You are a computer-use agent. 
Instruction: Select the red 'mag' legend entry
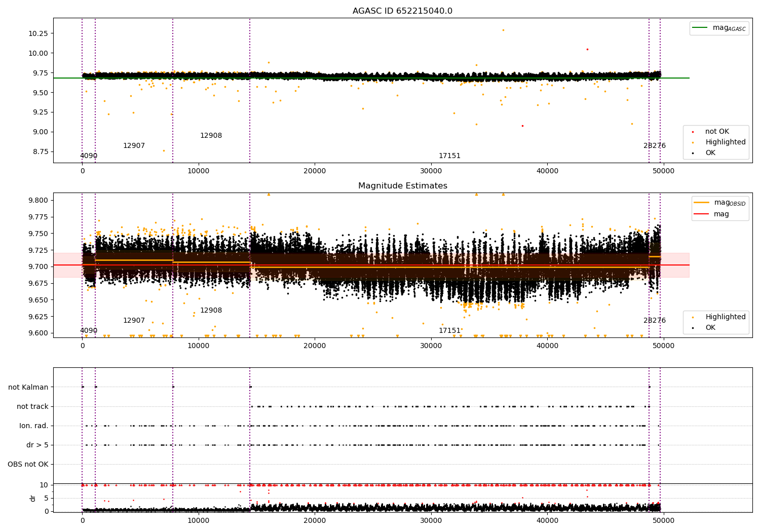(x=712, y=214)
